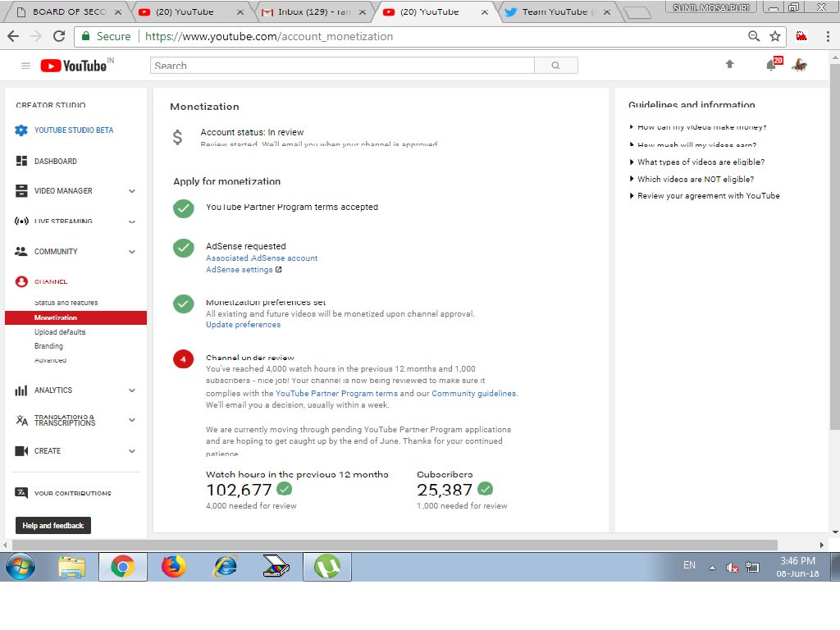Go back in browser history
Image resolution: width=840 pixels, height=630 pixels.
pos(13,36)
